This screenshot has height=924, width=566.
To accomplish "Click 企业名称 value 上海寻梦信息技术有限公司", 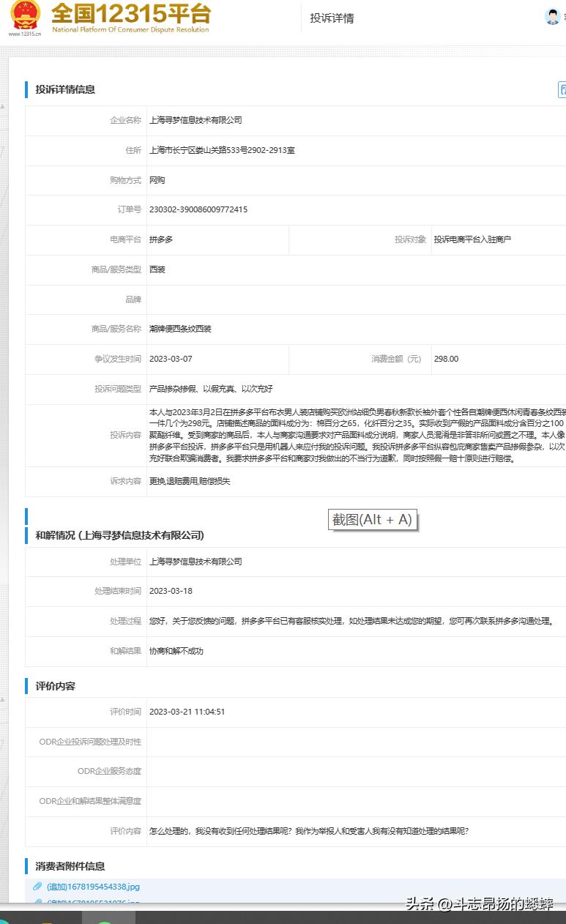I will (196, 120).
